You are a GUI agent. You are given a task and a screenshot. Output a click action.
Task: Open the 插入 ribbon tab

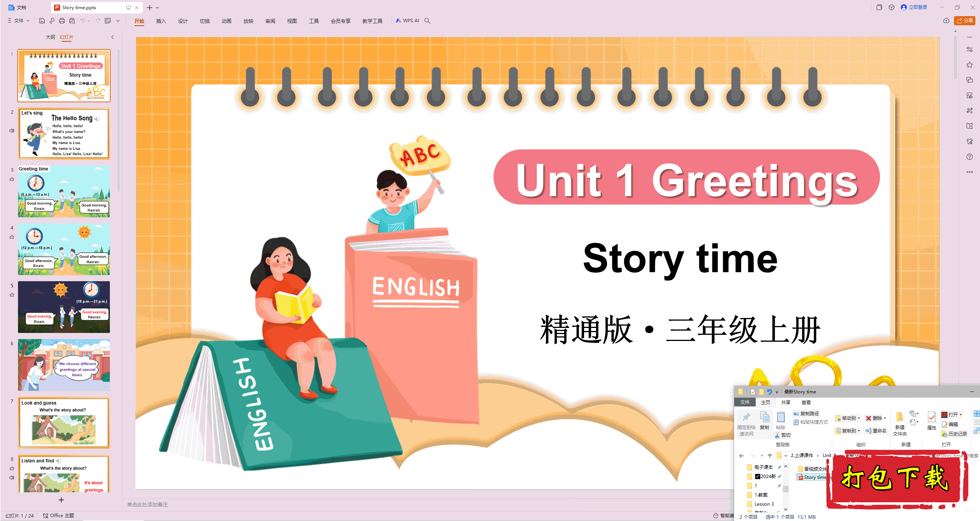pyautogui.click(x=161, y=21)
